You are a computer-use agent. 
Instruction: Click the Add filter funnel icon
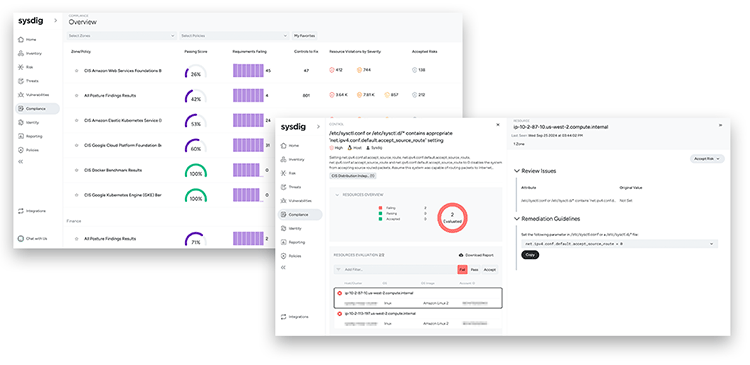pyautogui.click(x=339, y=270)
